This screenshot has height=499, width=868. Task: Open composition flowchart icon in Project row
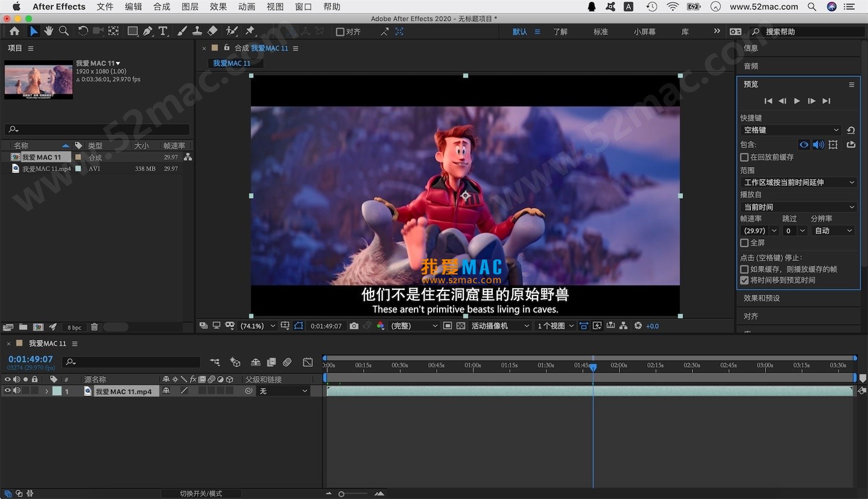[188, 157]
